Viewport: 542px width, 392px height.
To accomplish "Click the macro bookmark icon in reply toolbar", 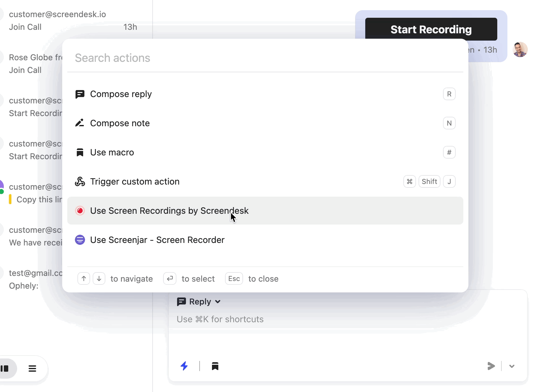I will coord(215,366).
